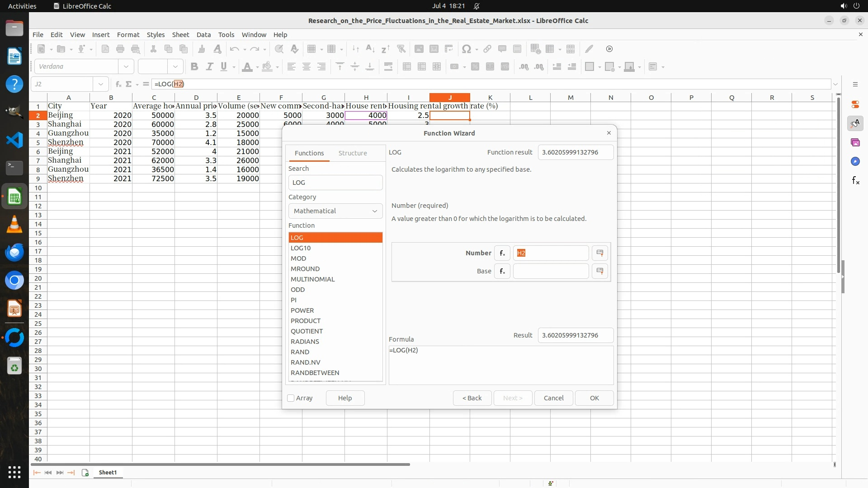Click the Cancel button
Image resolution: width=868 pixels, height=488 pixels.
(553, 398)
